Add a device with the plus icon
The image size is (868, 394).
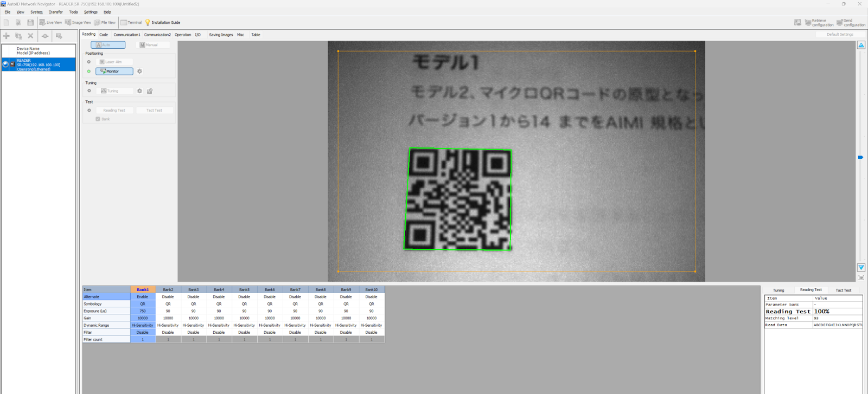(x=7, y=36)
